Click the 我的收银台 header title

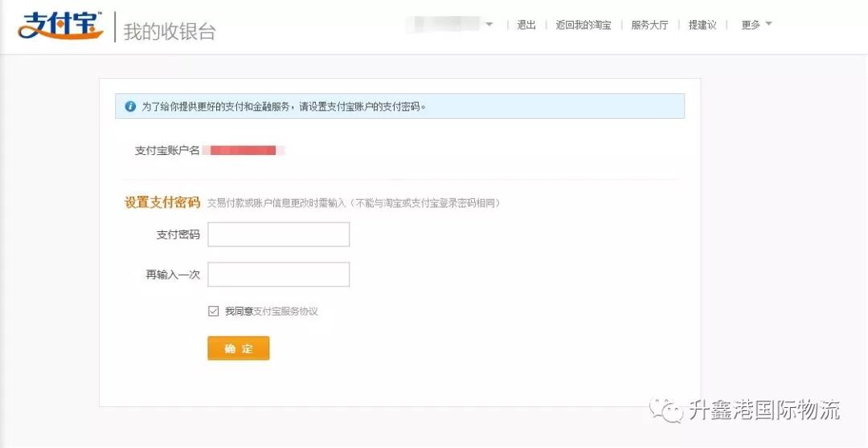(170, 31)
